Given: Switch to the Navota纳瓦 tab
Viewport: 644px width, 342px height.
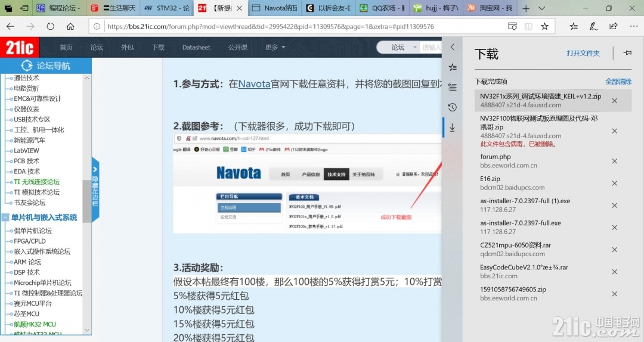Looking at the screenshot, I should (x=275, y=8).
